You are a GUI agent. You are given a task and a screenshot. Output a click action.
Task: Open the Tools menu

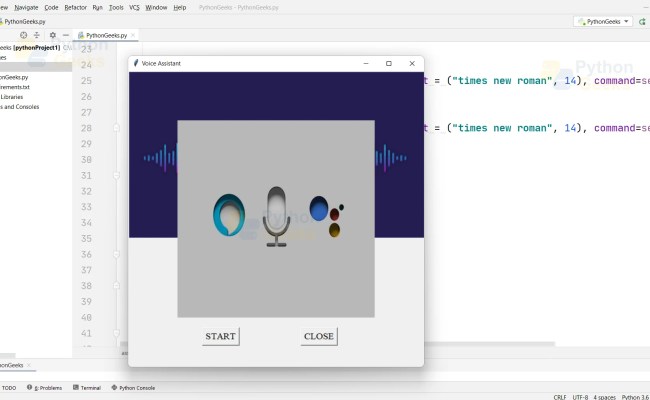tap(116, 7)
